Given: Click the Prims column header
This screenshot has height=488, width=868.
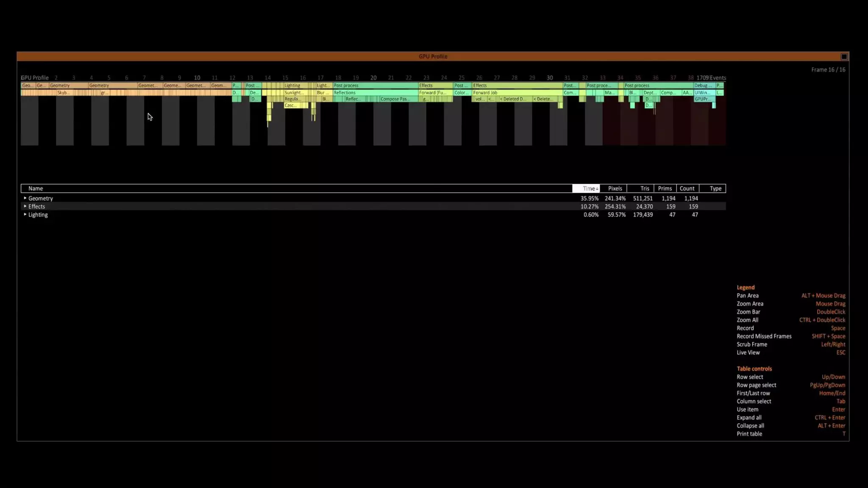Looking at the screenshot, I should [665, 189].
